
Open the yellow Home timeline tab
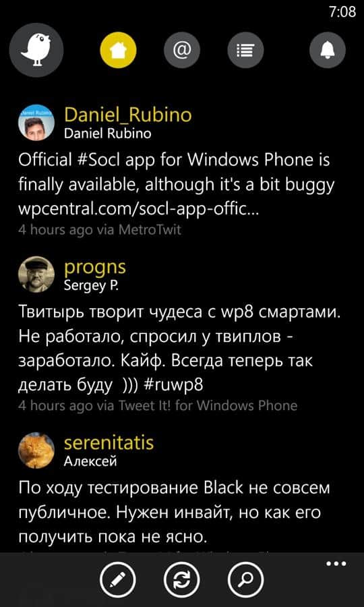coord(119,49)
